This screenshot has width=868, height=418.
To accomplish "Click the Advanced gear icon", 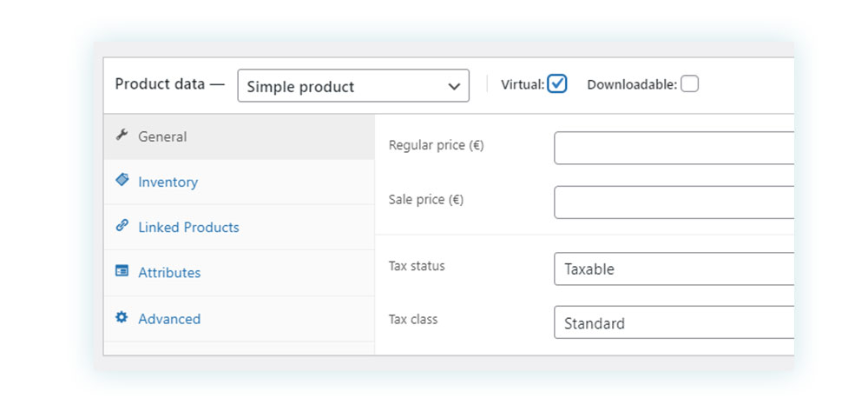I will tap(122, 317).
